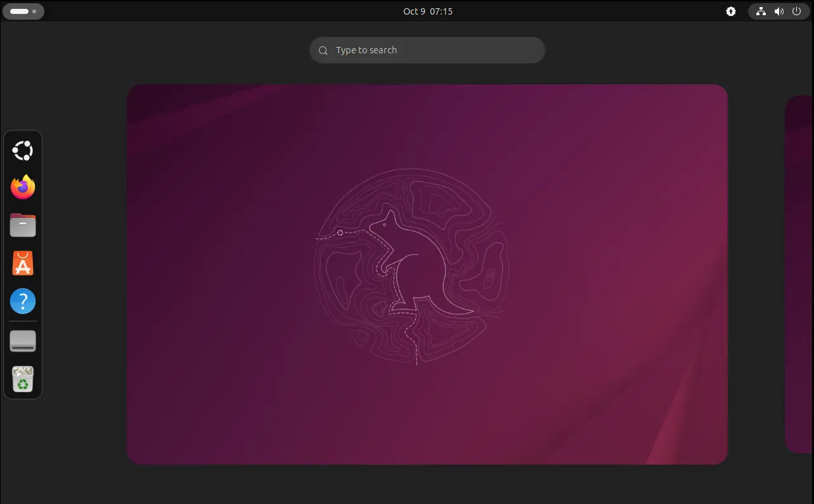Image resolution: width=814 pixels, height=504 pixels.
Task: Open the Help question mark icon
Action: 23,301
